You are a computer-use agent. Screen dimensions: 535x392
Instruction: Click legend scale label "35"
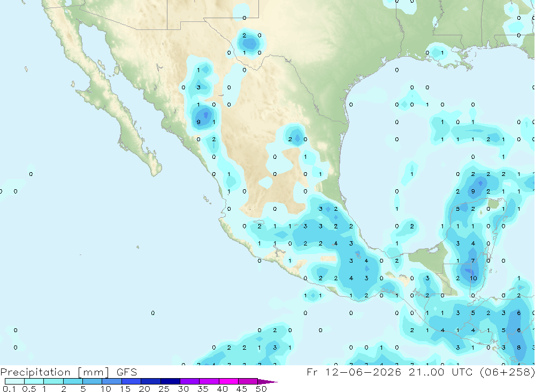(203, 389)
